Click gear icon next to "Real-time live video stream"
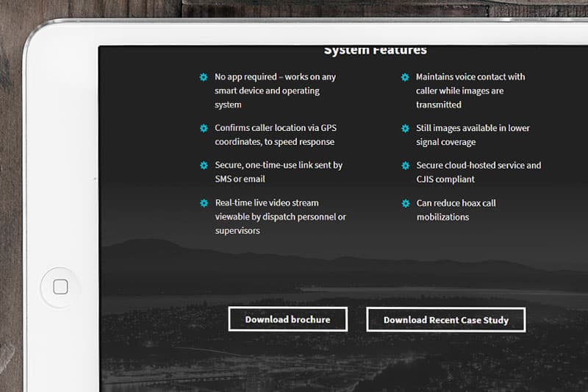The width and height of the screenshot is (588, 392). 204,203
